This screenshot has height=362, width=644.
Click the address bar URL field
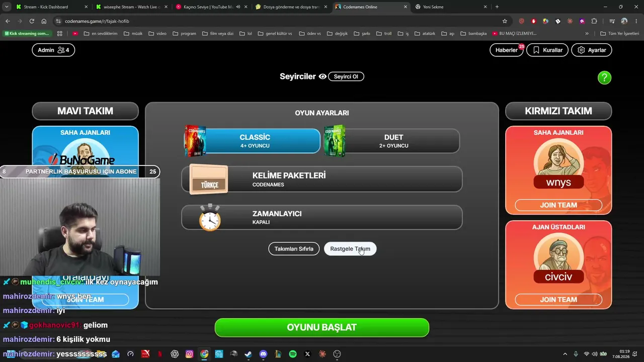click(x=282, y=21)
